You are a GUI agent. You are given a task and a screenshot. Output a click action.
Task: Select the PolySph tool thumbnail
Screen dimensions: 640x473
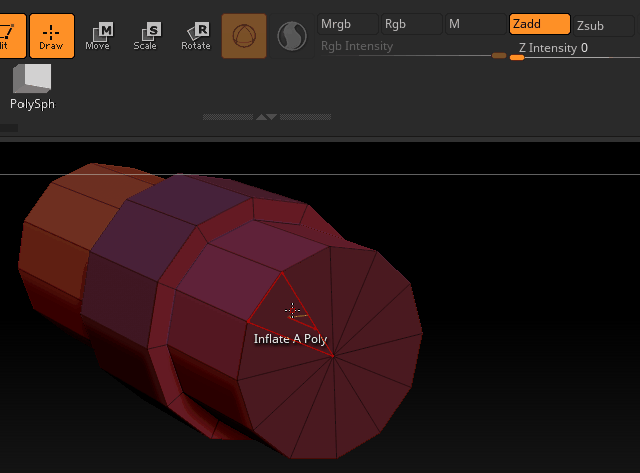(32, 86)
